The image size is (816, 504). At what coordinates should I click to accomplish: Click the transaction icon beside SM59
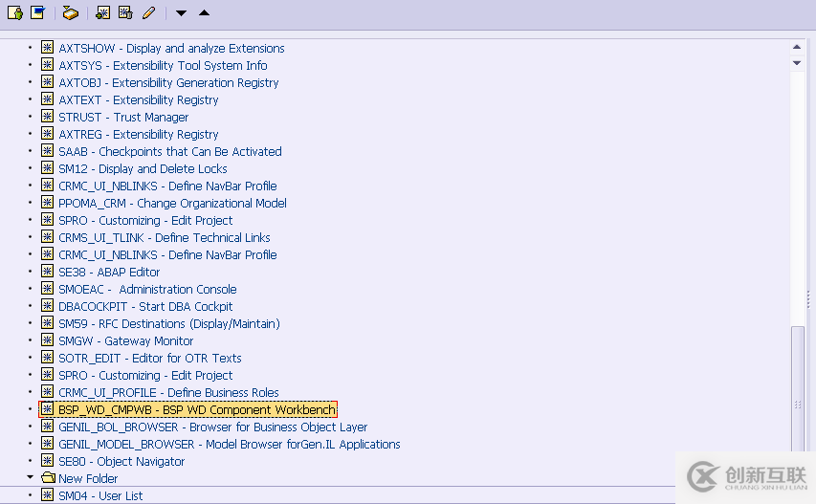click(x=48, y=322)
